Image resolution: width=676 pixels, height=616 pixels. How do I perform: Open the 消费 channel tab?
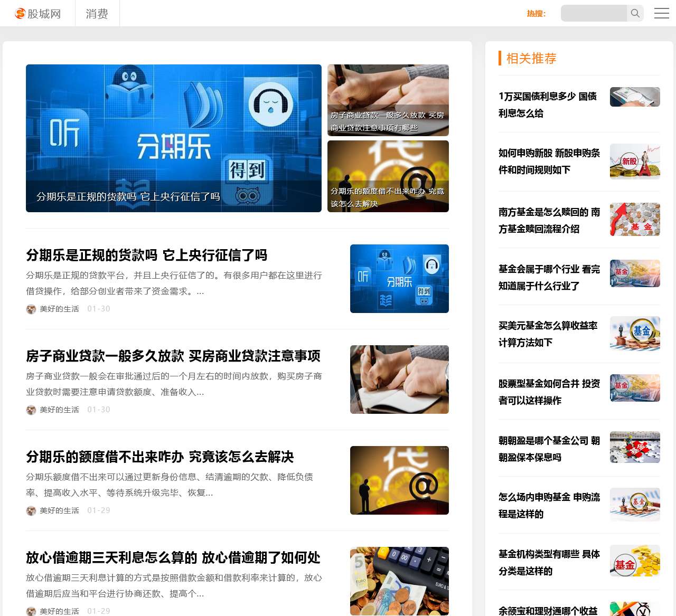tap(97, 14)
